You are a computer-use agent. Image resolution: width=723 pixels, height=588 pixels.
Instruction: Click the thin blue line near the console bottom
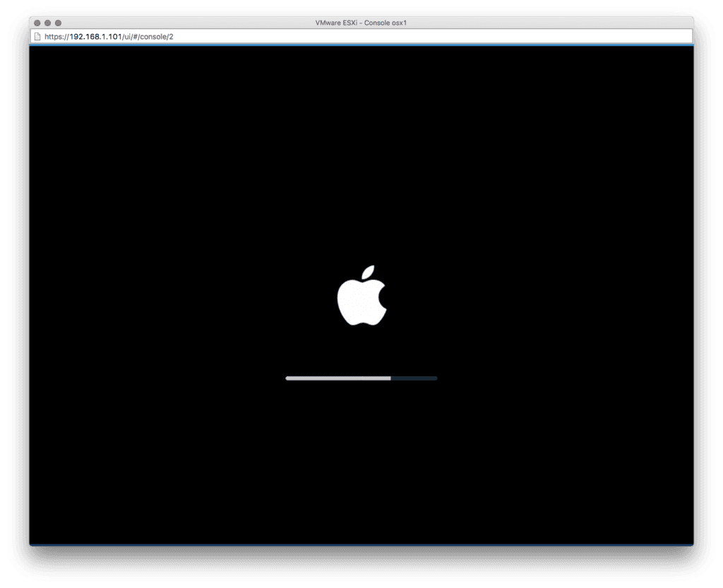coord(361,543)
